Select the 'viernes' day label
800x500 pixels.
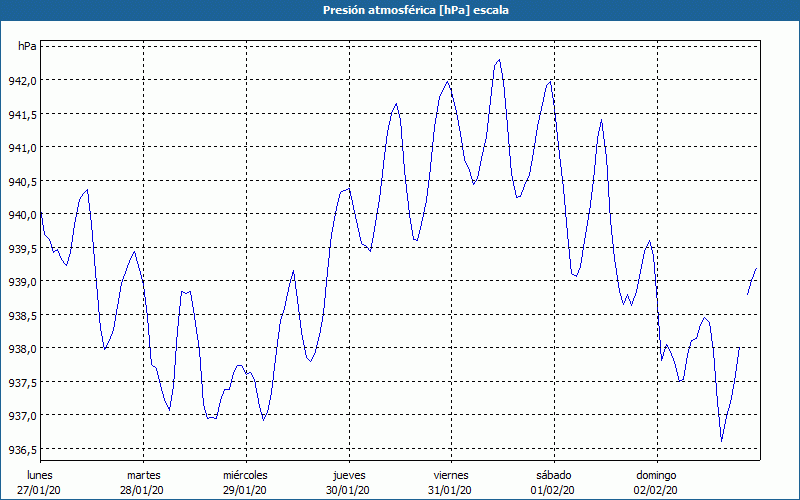point(451,475)
